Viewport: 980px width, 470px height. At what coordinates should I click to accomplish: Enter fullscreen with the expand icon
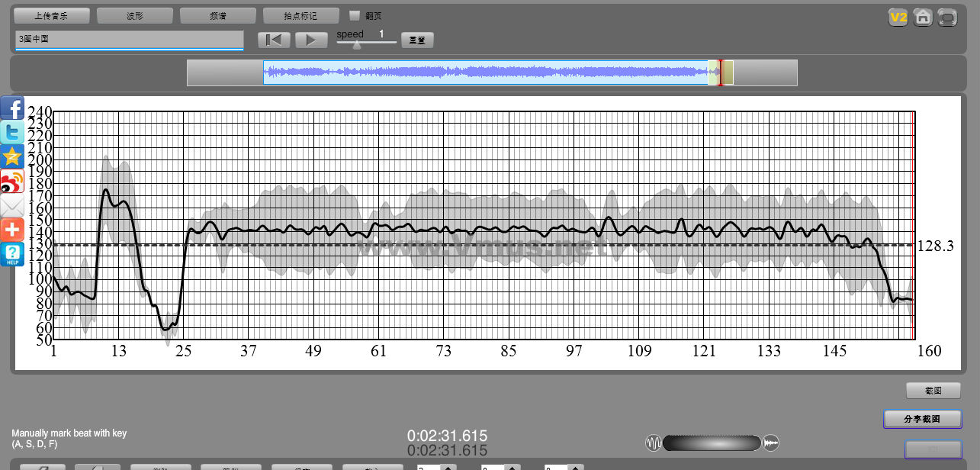tap(947, 17)
